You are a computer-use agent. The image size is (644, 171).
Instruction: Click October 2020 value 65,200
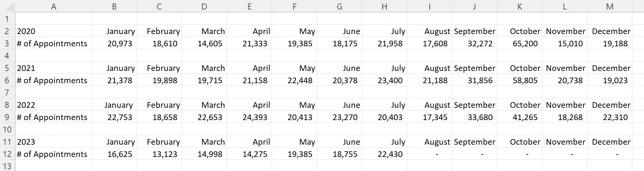pos(520,44)
